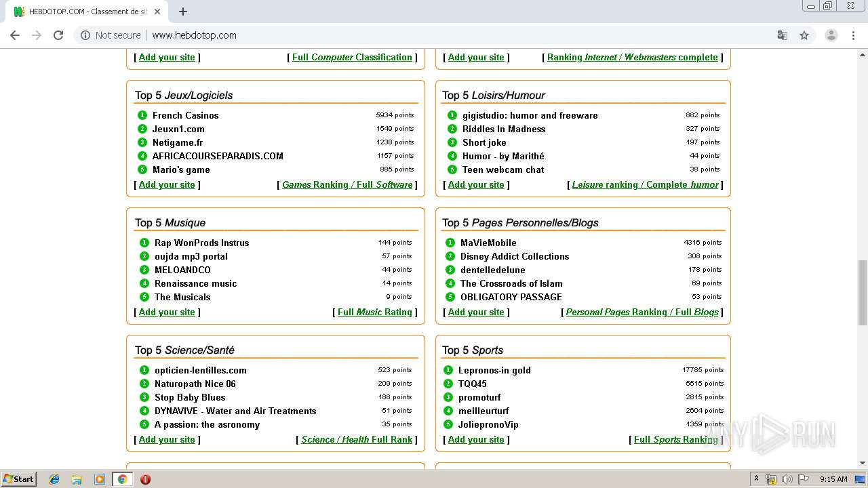
Task: Click the network tray icon
Action: 771,479
